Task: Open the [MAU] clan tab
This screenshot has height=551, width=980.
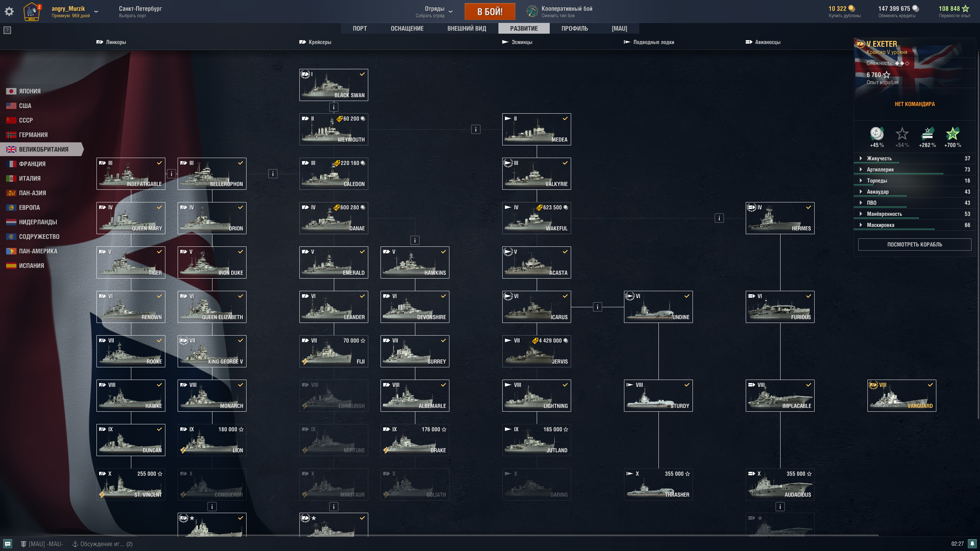Action: tap(619, 28)
